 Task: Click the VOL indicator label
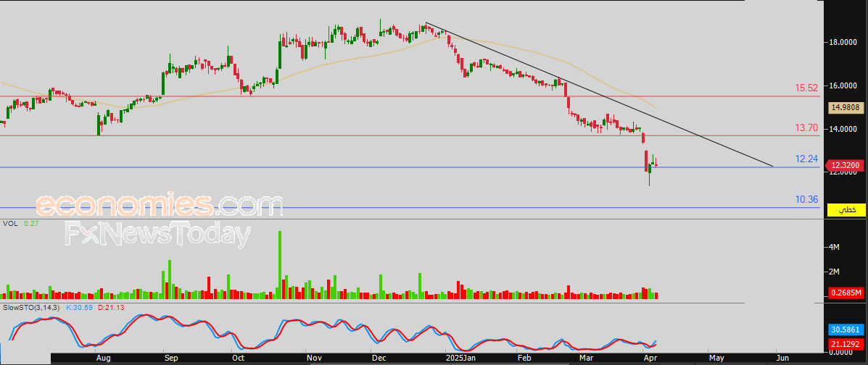click(9, 224)
